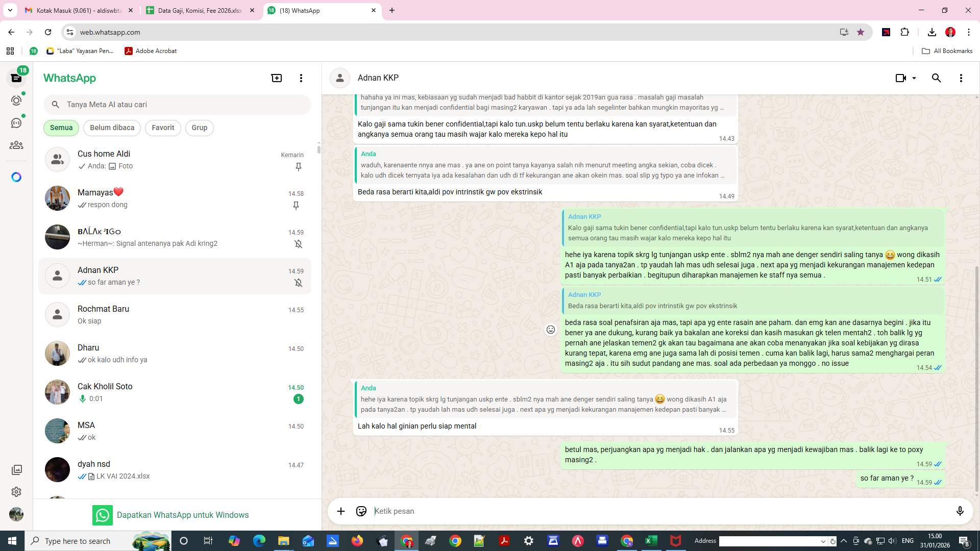Enable the Grup chat filter
Viewport: 980px width, 551px height.
(199, 128)
